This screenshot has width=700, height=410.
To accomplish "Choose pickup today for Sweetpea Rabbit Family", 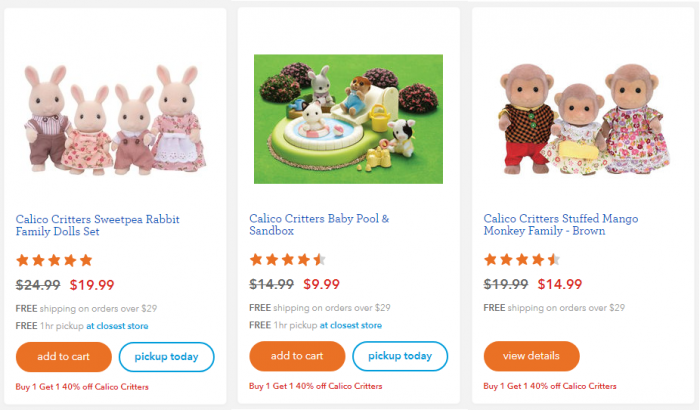I will coord(166,357).
